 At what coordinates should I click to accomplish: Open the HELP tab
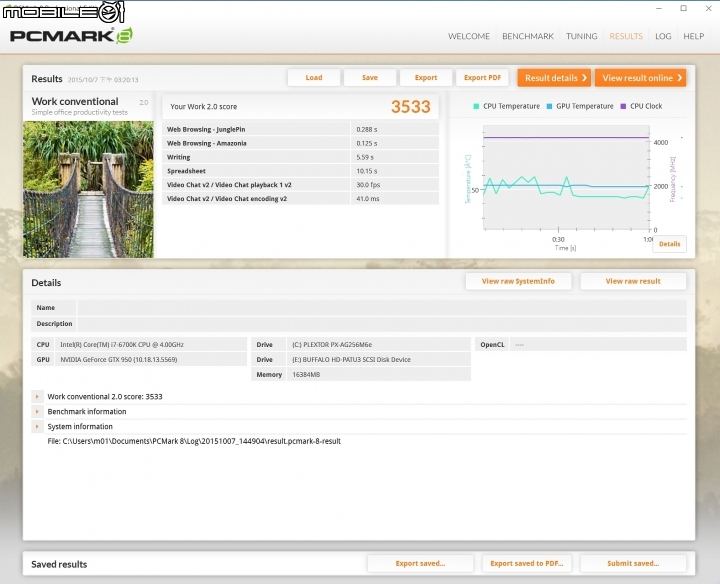coord(693,36)
